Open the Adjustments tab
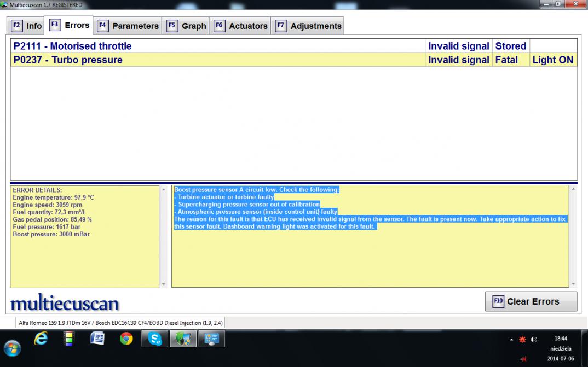Viewport: 588px width, 367px height. (x=307, y=26)
